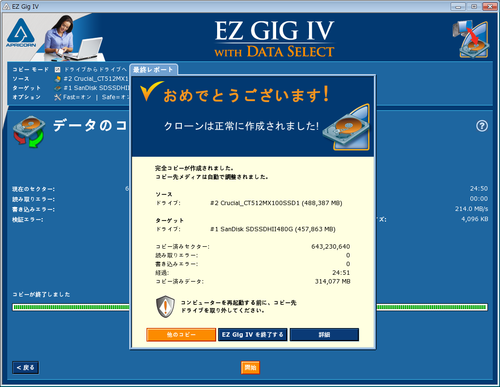Click the Fast=オン option text
Image resolution: width=500 pixels, height=387 pixels.
[x=77, y=97]
